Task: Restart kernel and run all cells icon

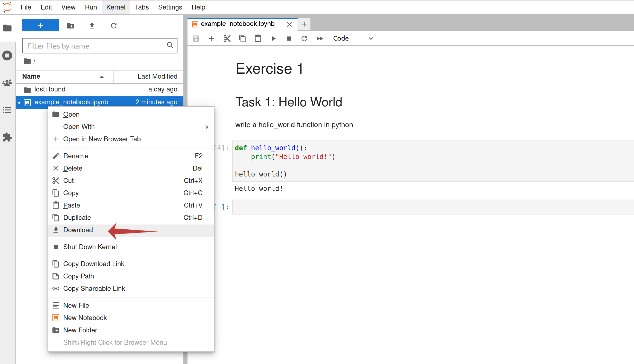Action: (x=320, y=39)
